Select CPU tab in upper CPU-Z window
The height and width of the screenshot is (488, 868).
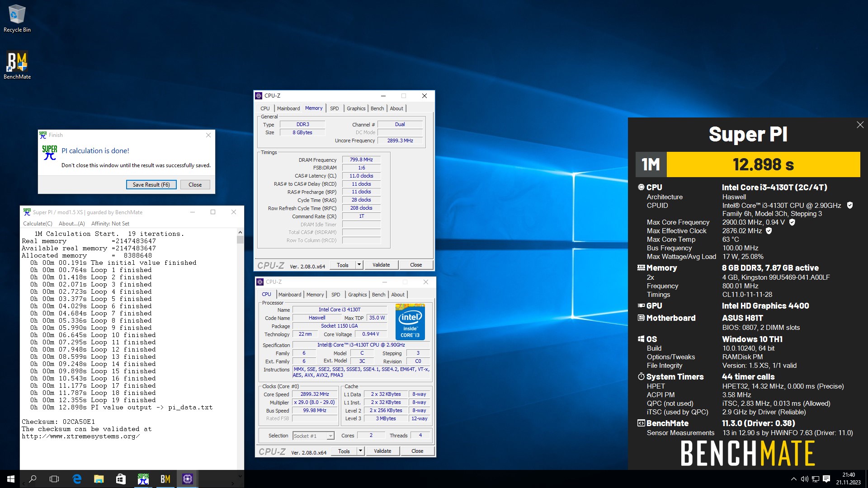click(x=265, y=108)
